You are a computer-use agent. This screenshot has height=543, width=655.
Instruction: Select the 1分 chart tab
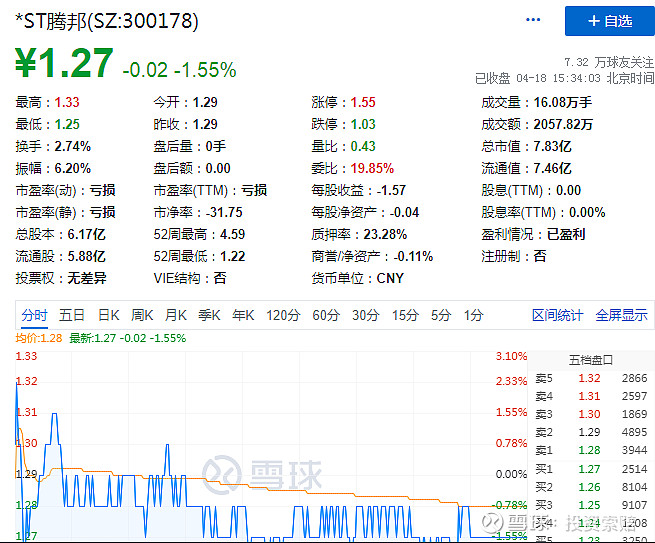(473, 315)
